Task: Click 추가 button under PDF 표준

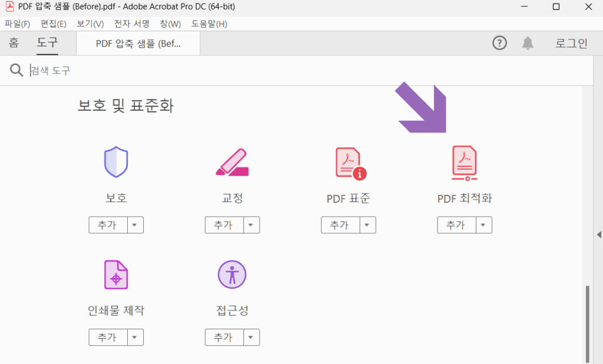Action: [x=340, y=225]
